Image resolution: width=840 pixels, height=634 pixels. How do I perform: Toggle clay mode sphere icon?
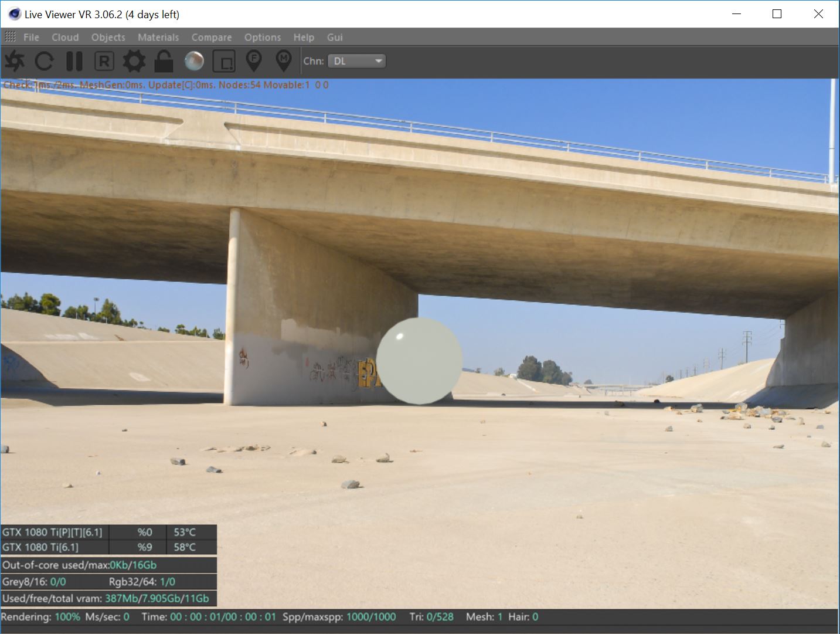tap(194, 61)
